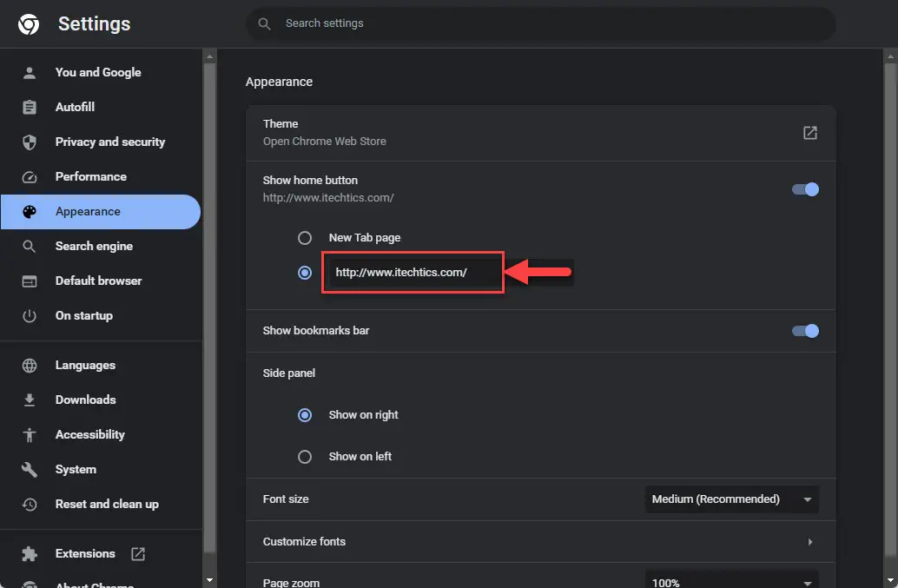Choose Show on left for side panel

[305, 457]
